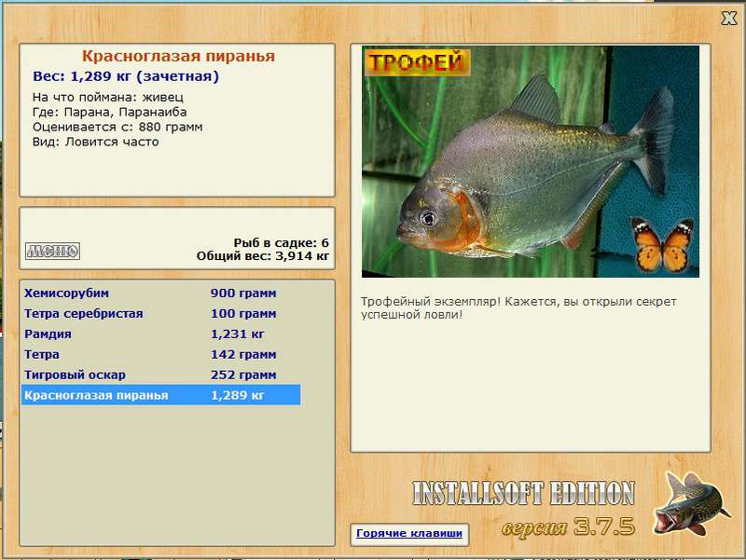Click the Красноглазая пиранья title

178,56
